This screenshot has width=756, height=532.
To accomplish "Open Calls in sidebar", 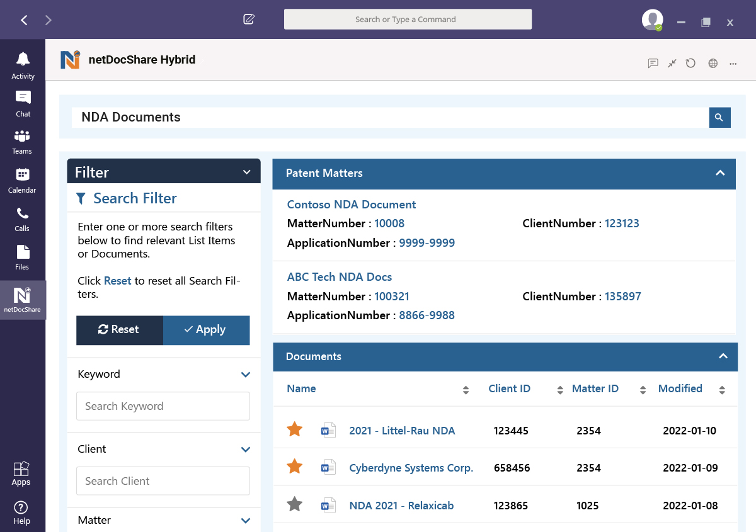I will click(x=23, y=218).
